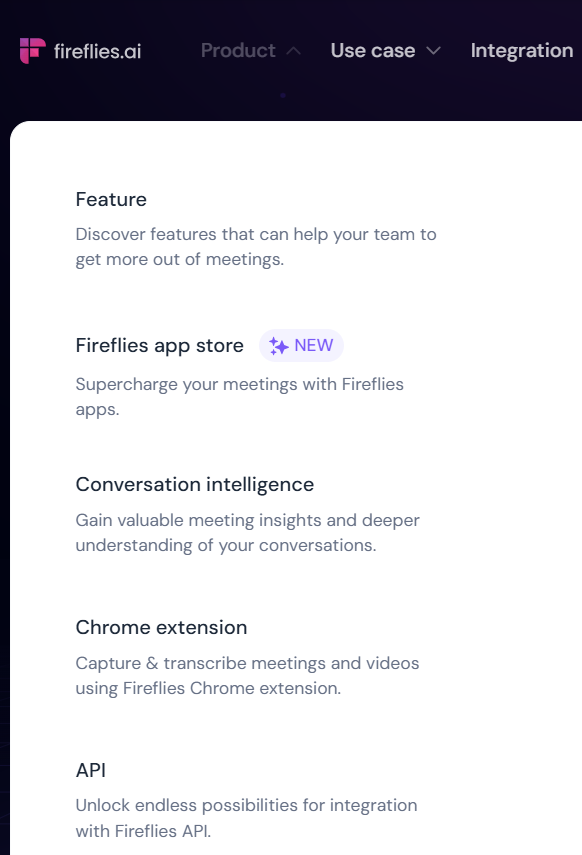Click the fireflies.ai brand name text
This screenshot has height=855, width=582.
pyautogui.click(x=98, y=51)
